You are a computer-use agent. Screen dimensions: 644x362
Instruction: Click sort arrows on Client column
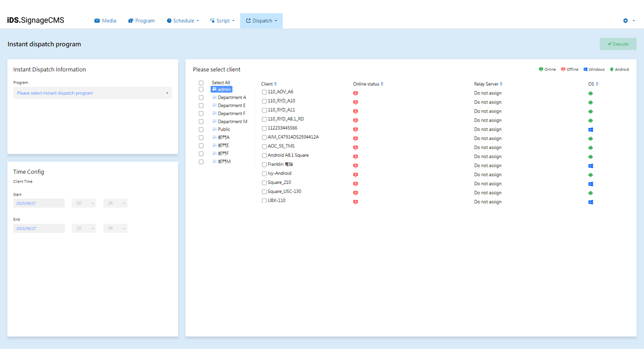(275, 84)
